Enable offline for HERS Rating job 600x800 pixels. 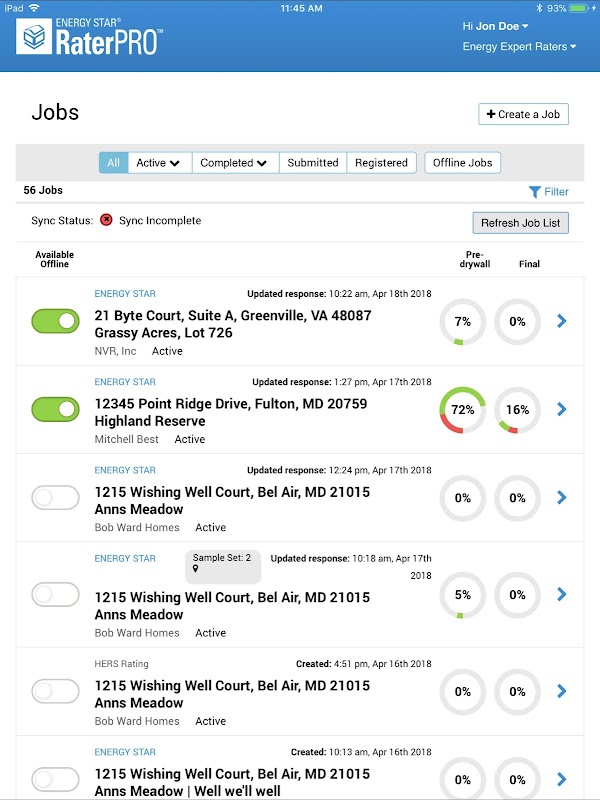[x=56, y=691]
